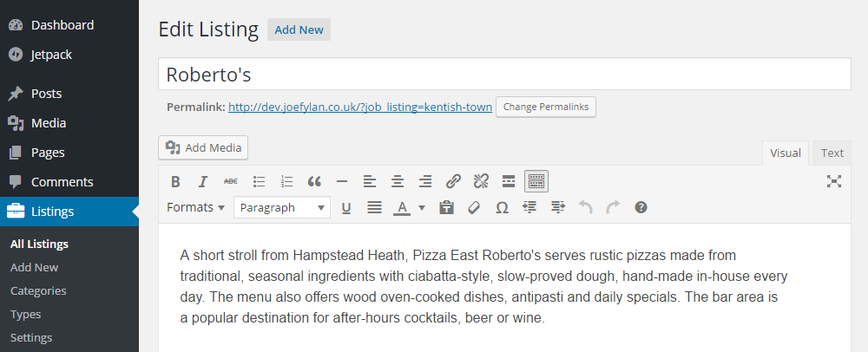Viewport: 868px width, 352px height.
Task: Open Media menu
Action: [69, 123]
